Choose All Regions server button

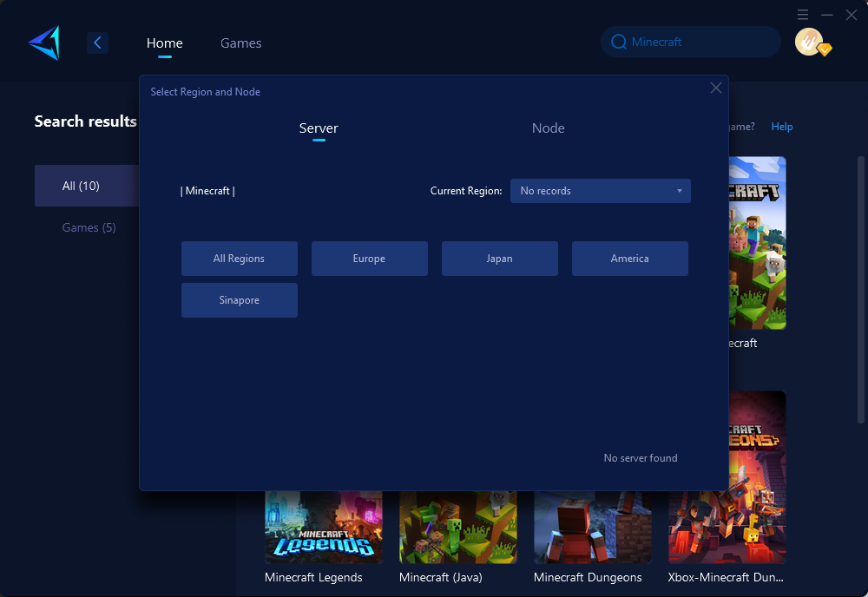240,259
